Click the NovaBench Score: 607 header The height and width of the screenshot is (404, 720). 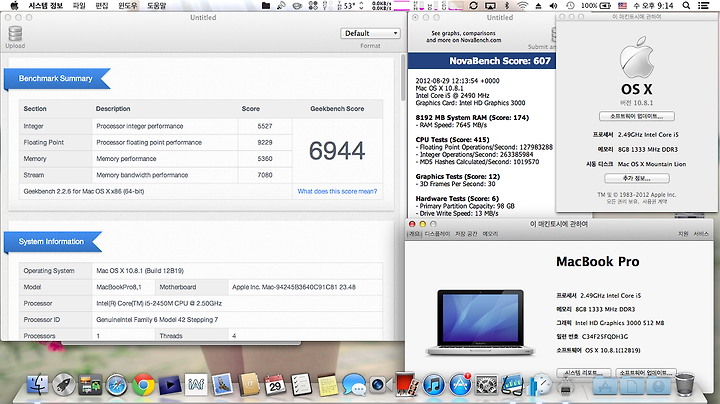click(500, 61)
